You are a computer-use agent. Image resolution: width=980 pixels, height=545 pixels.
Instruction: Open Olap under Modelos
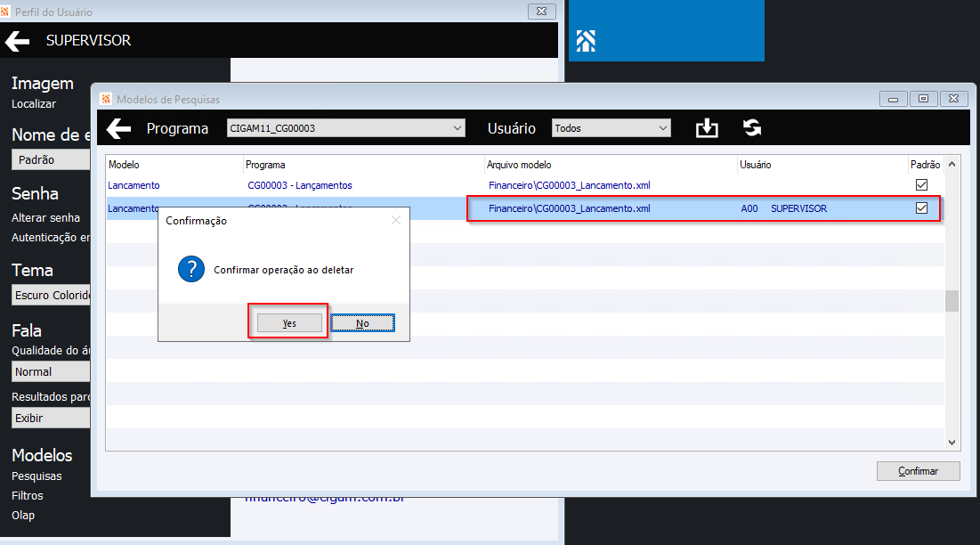click(x=23, y=516)
